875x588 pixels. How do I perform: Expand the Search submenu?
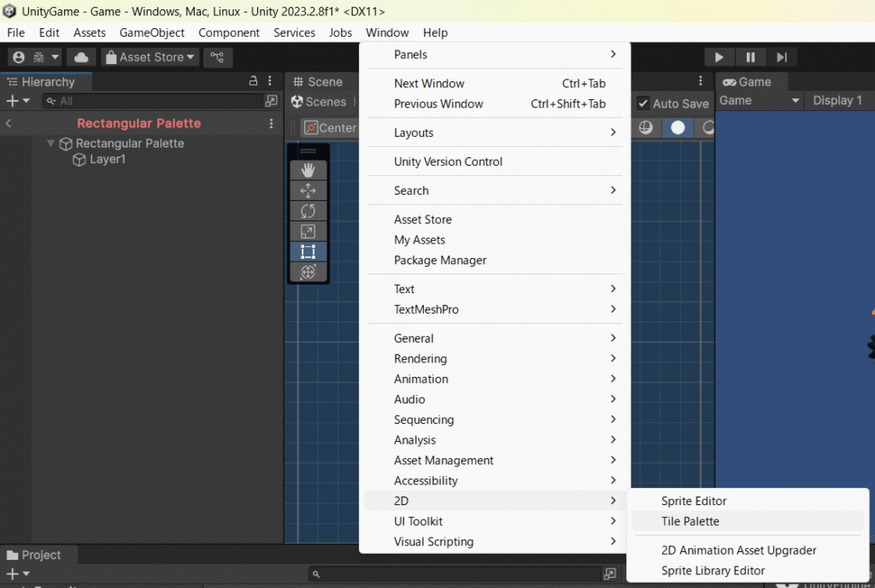click(x=495, y=191)
